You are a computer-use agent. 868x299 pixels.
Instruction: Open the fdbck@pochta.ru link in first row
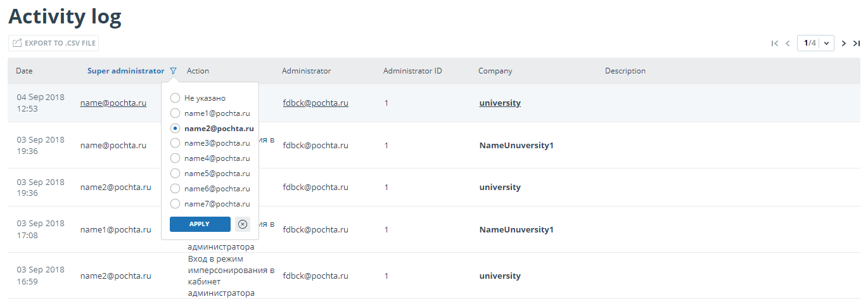pyautogui.click(x=316, y=103)
